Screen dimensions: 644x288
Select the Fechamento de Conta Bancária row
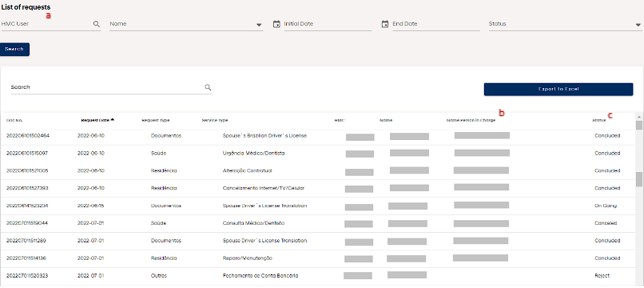tap(317, 275)
